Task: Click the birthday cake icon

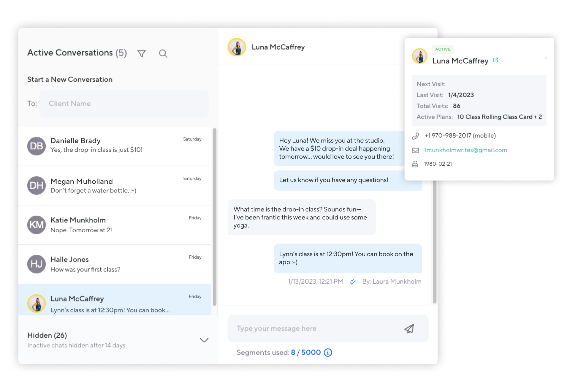Action: pyautogui.click(x=415, y=164)
